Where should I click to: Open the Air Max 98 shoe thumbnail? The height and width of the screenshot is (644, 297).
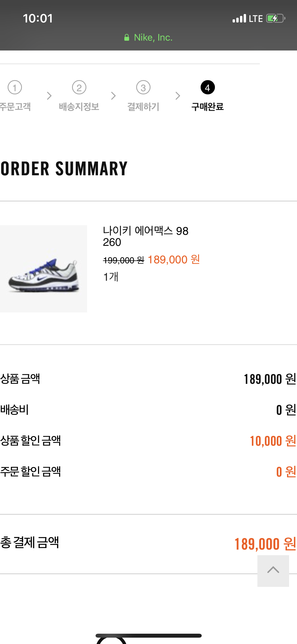click(x=44, y=269)
